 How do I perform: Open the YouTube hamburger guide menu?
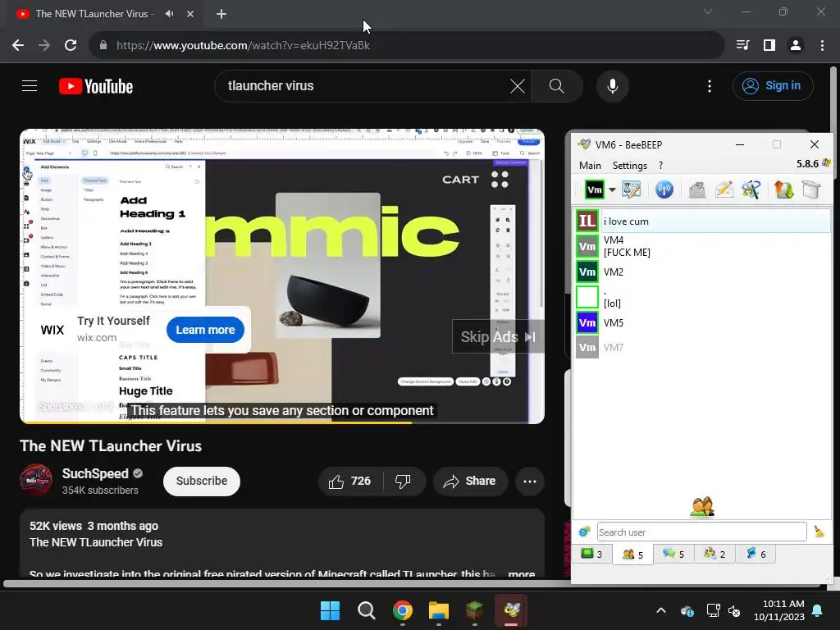coord(30,85)
